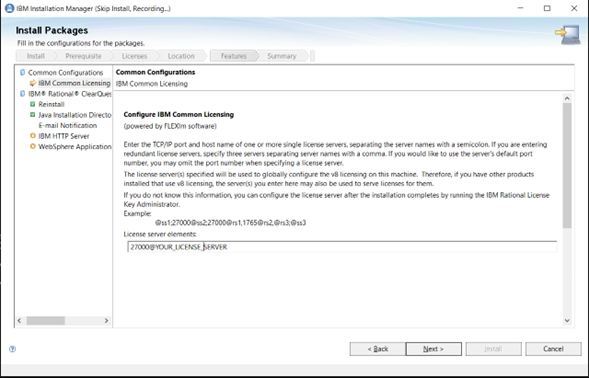
Task: Click the License server elements input field
Action: pyautogui.click(x=342, y=247)
